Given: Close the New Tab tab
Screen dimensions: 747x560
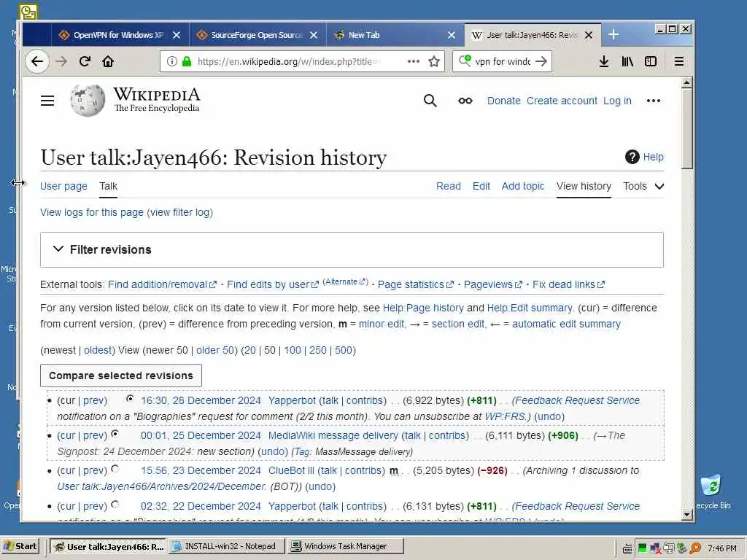Looking at the screenshot, I should coord(452,35).
